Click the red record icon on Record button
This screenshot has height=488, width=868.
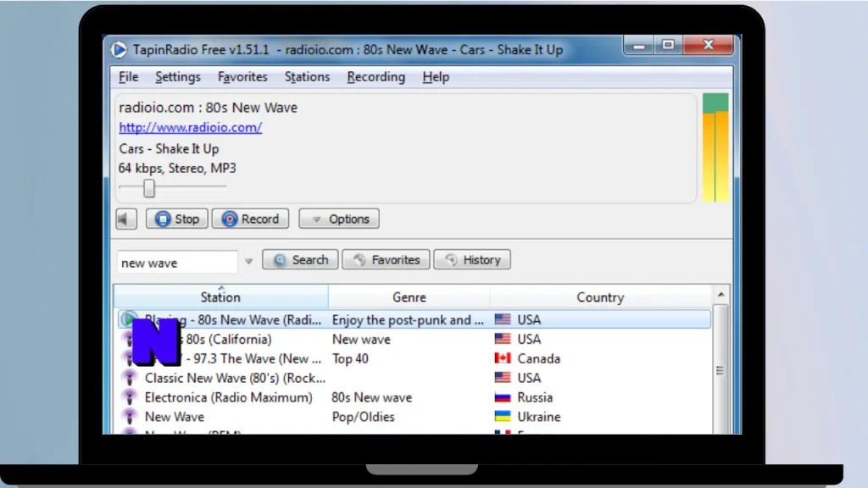pyautogui.click(x=230, y=219)
